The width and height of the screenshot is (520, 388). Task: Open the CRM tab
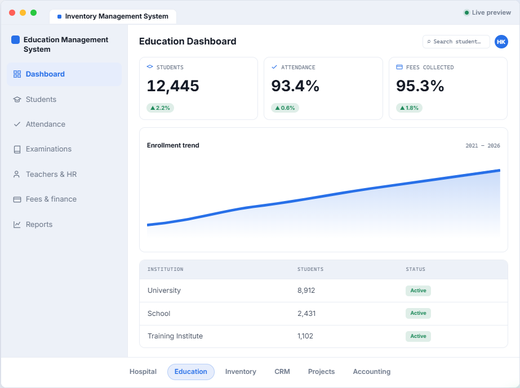click(x=282, y=371)
